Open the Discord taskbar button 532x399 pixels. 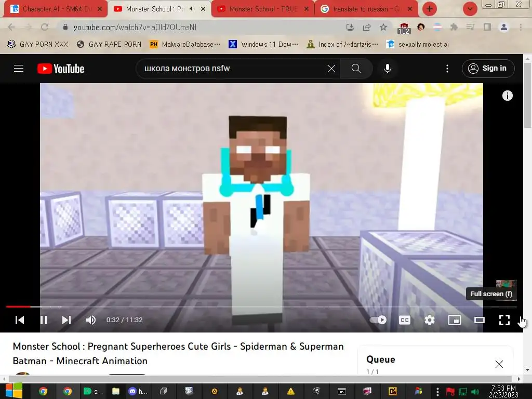click(x=138, y=392)
